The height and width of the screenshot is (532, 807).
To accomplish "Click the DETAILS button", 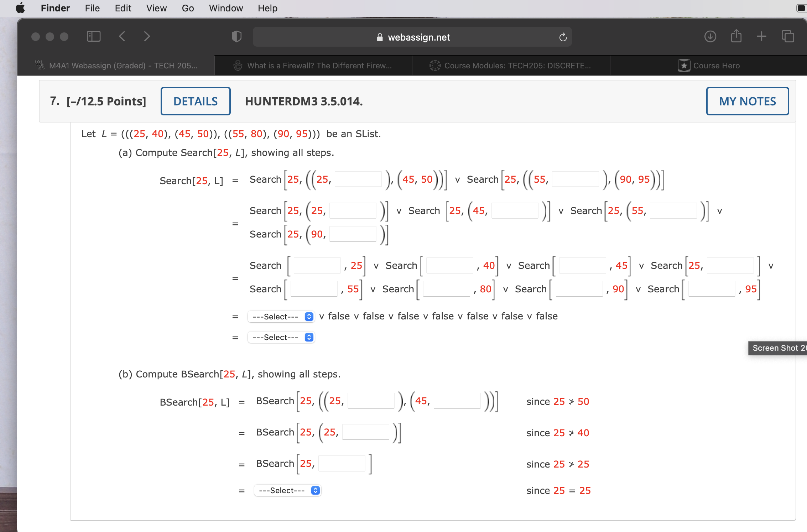I will coord(195,101).
